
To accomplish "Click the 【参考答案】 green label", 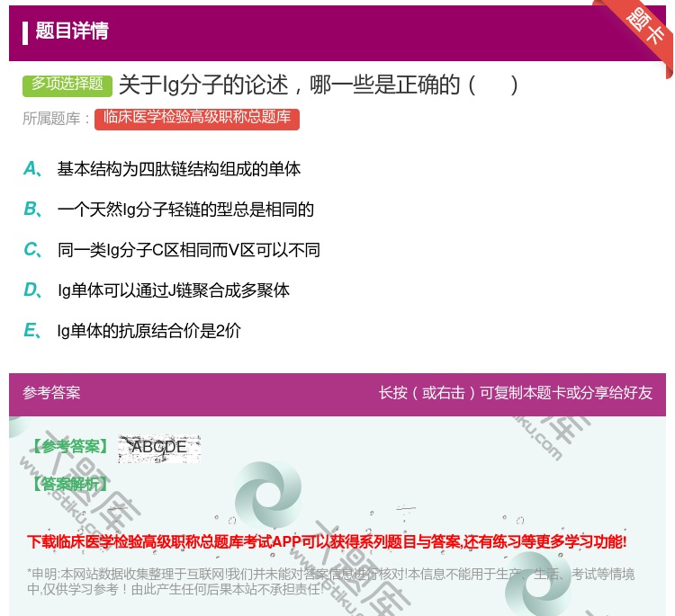I will [70, 447].
